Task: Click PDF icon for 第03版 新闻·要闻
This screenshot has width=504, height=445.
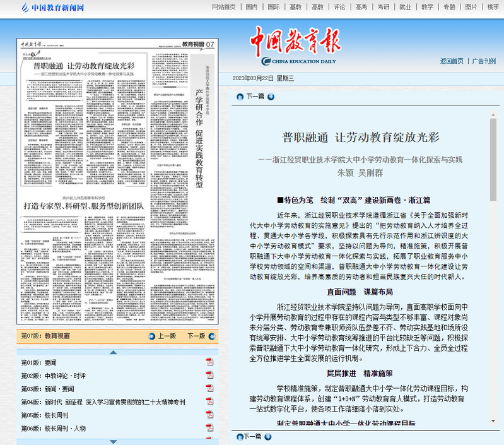Action: (x=209, y=389)
